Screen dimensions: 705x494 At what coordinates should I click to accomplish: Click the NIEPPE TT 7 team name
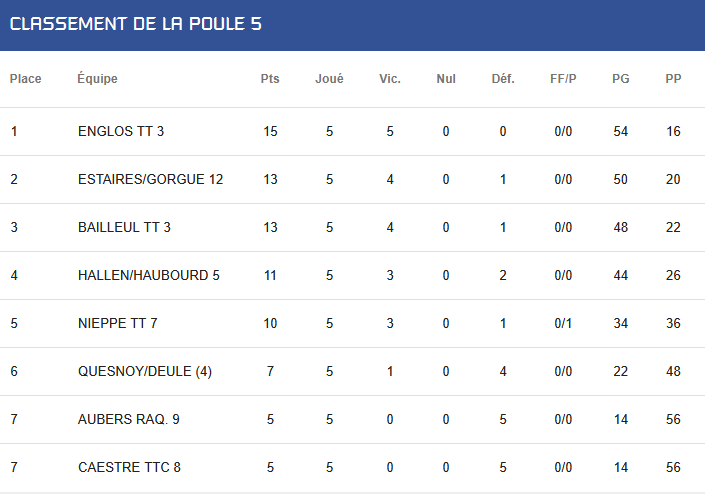tap(118, 323)
